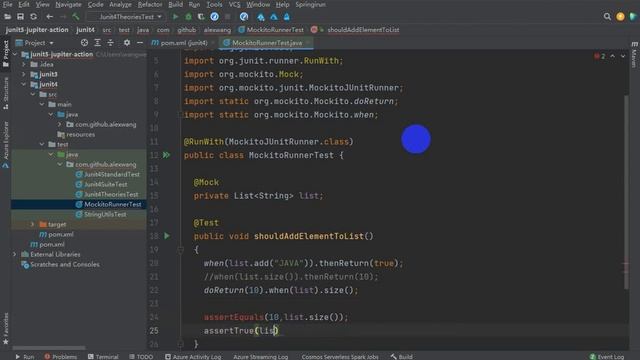Click the Project panel horizontal scrollbar
Viewport: 640px width, 360px height.
click(49, 348)
